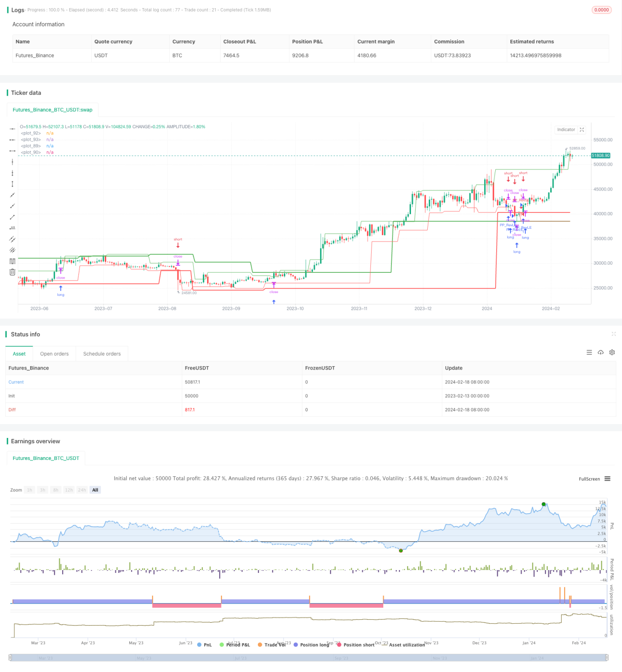Collapse the Status info panel corner icon
622x672 pixels.
coord(613,334)
